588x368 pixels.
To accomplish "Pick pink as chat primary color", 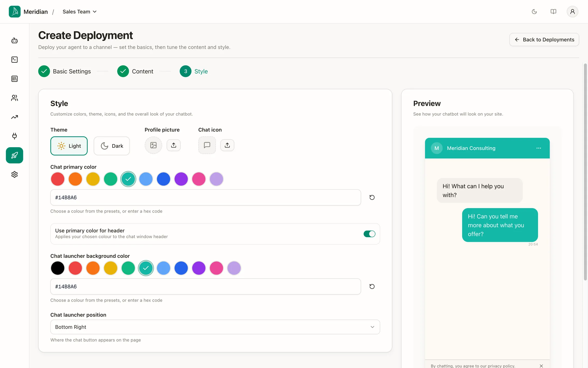I will [199, 179].
